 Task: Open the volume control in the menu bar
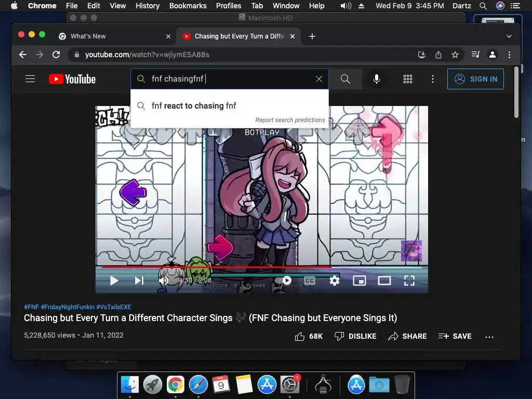pos(345,6)
